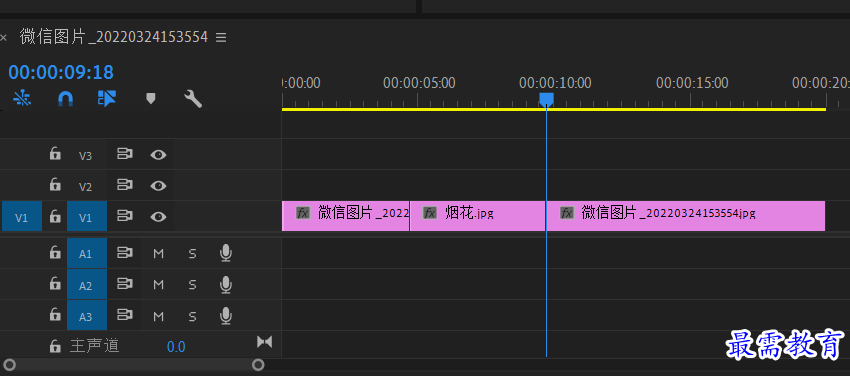The height and width of the screenshot is (376, 850).
Task: Toggle lock on audio track A3
Action: point(55,314)
